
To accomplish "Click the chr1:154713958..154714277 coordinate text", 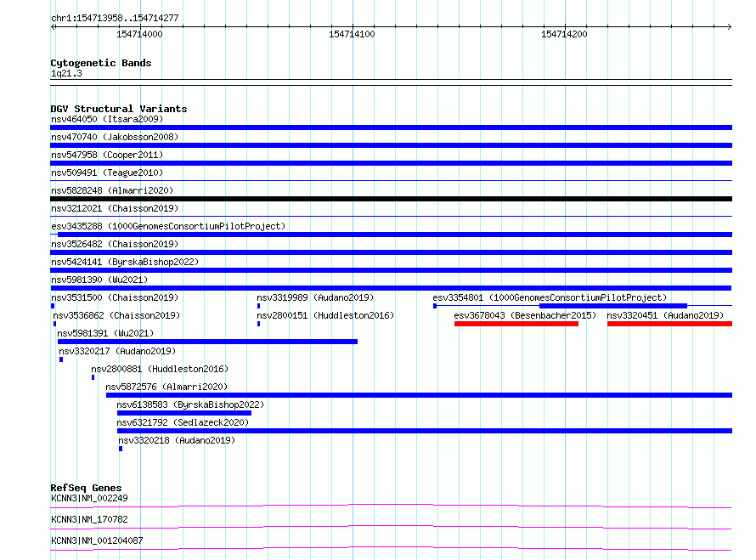I will point(115,19).
